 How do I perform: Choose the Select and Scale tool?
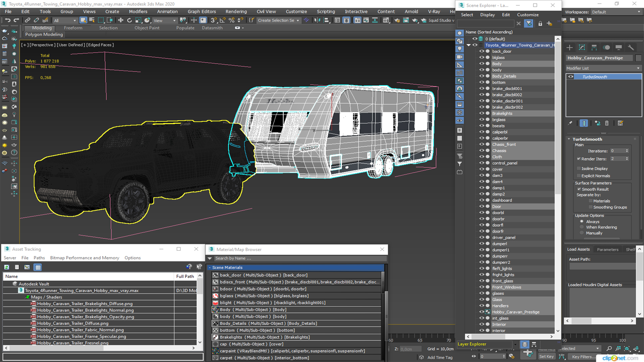(138, 20)
